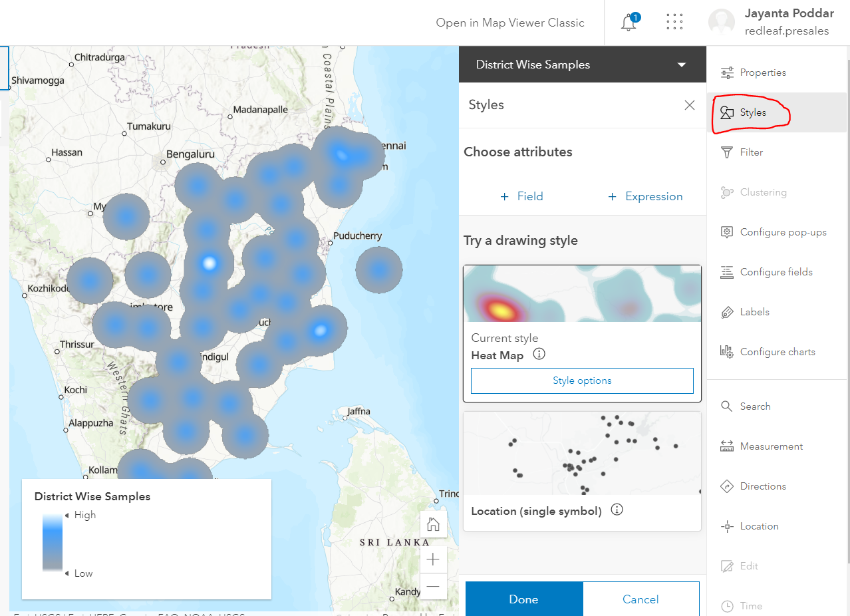This screenshot has width=850, height=616.
Task: Click Done to apply the style
Action: [x=523, y=599]
